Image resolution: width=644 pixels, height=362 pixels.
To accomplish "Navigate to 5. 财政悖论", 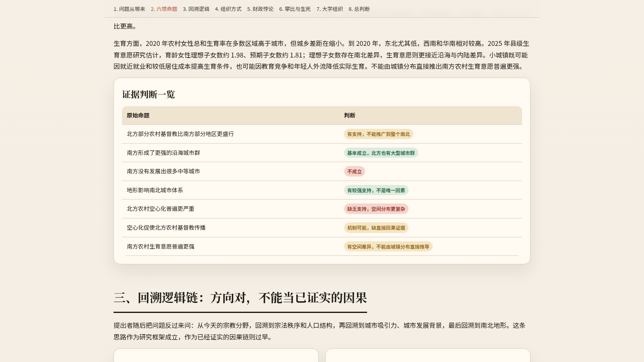I will tap(260, 9).
